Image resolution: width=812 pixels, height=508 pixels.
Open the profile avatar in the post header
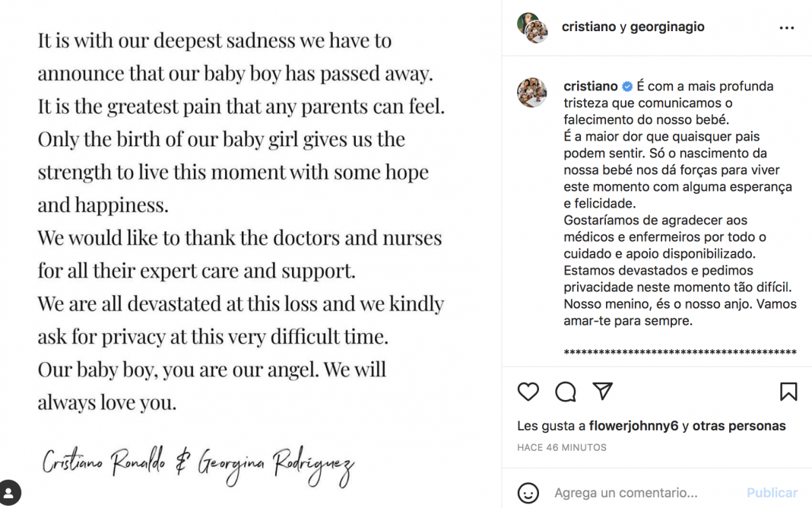point(532,27)
